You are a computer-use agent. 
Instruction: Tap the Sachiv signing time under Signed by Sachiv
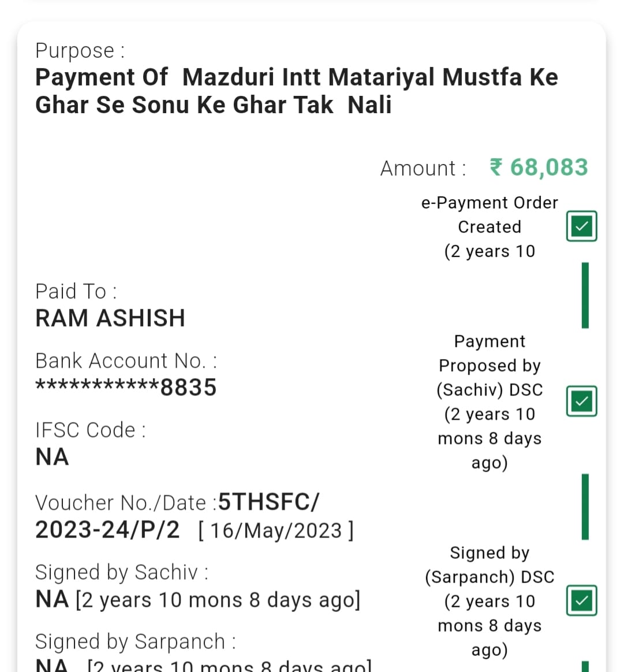pyautogui.click(x=218, y=600)
